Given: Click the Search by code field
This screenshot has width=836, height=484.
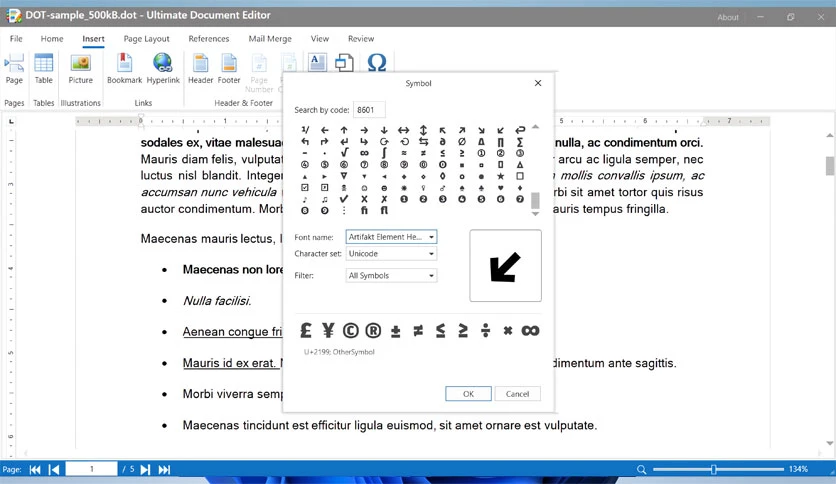Looking at the screenshot, I should pos(369,110).
